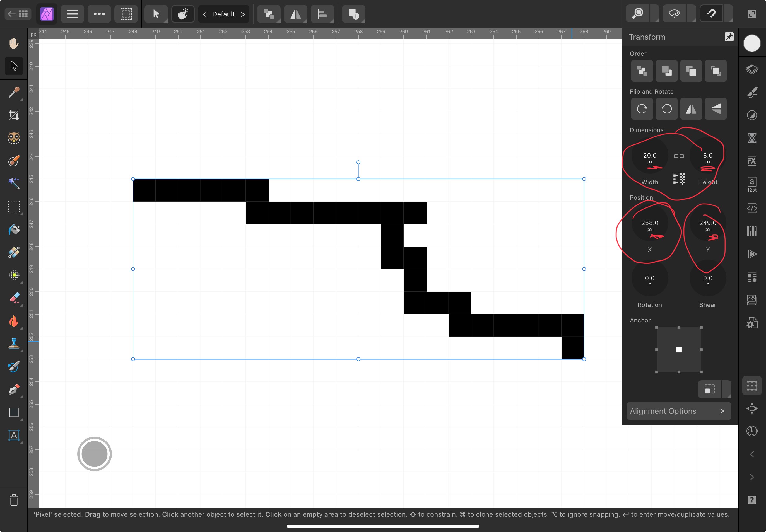Select the Burn flame tool
This screenshot has height=532, width=766.
(14, 321)
